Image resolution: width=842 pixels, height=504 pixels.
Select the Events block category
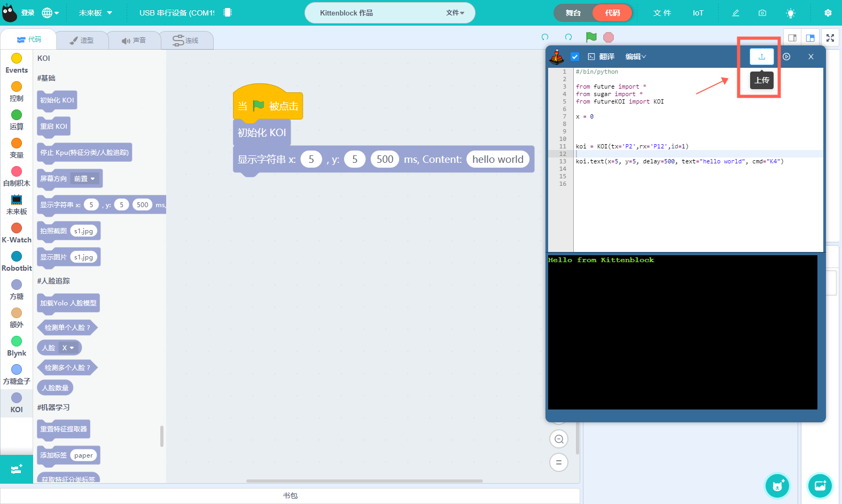coord(17,64)
